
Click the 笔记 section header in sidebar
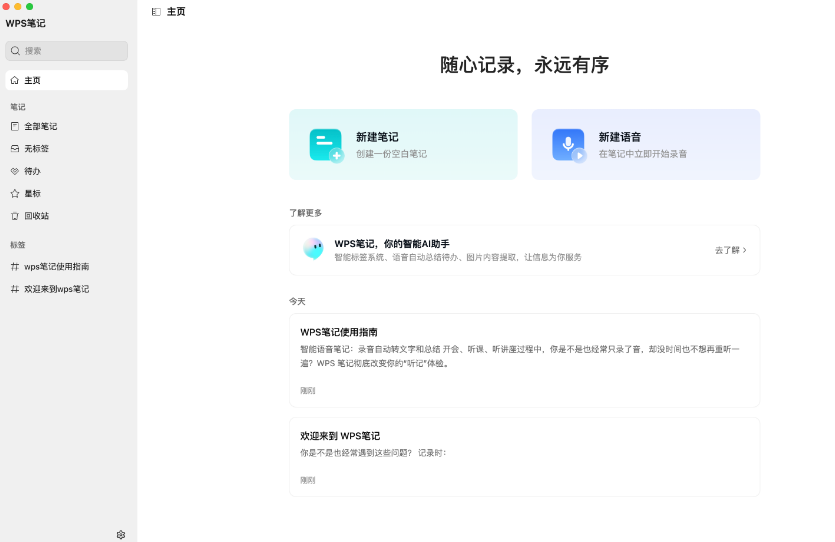tap(18, 107)
